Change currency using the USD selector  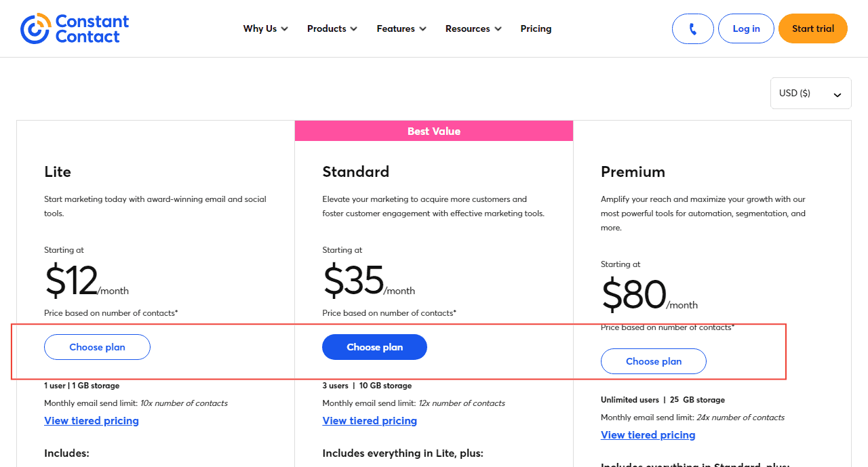(x=810, y=93)
